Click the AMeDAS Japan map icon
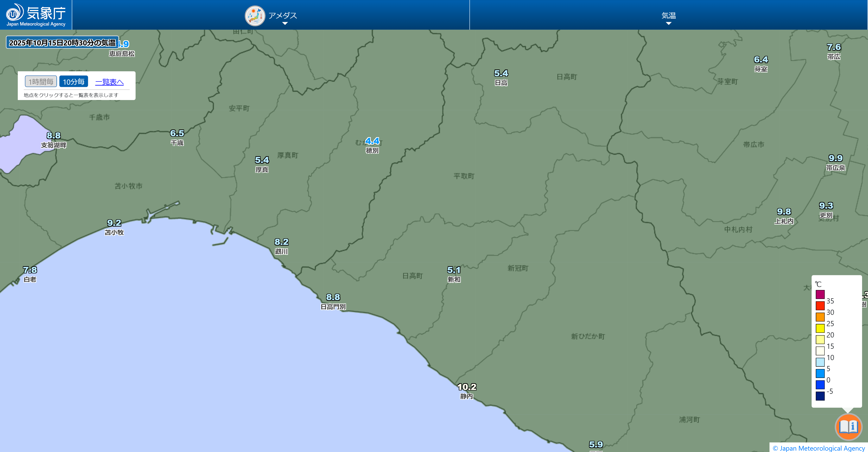868x452 pixels. tap(255, 16)
